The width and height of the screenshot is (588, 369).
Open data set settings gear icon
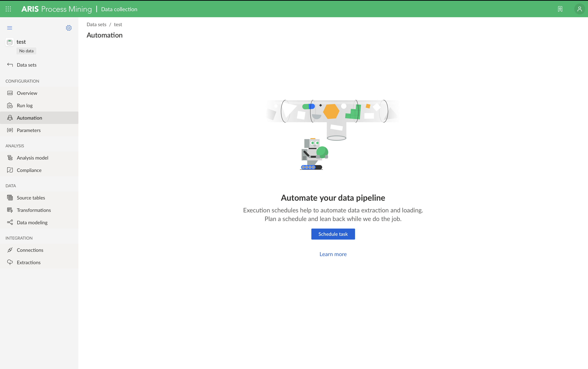pyautogui.click(x=69, y=28)
